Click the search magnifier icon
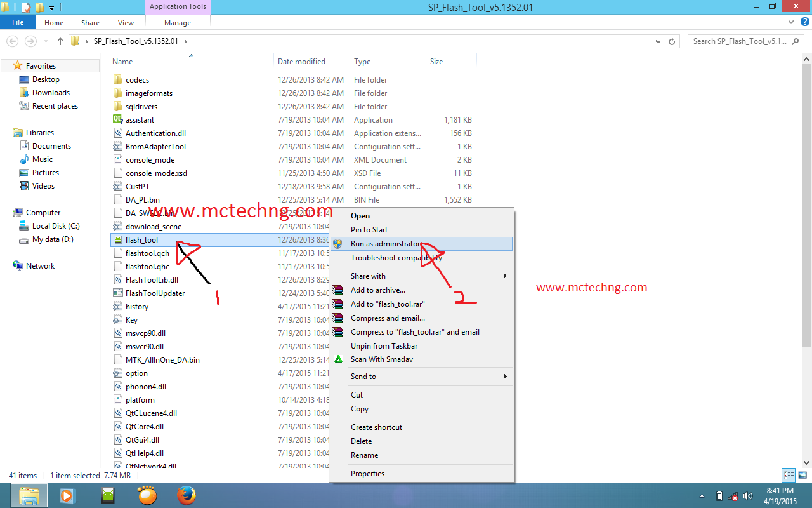 tap(795, 41)
